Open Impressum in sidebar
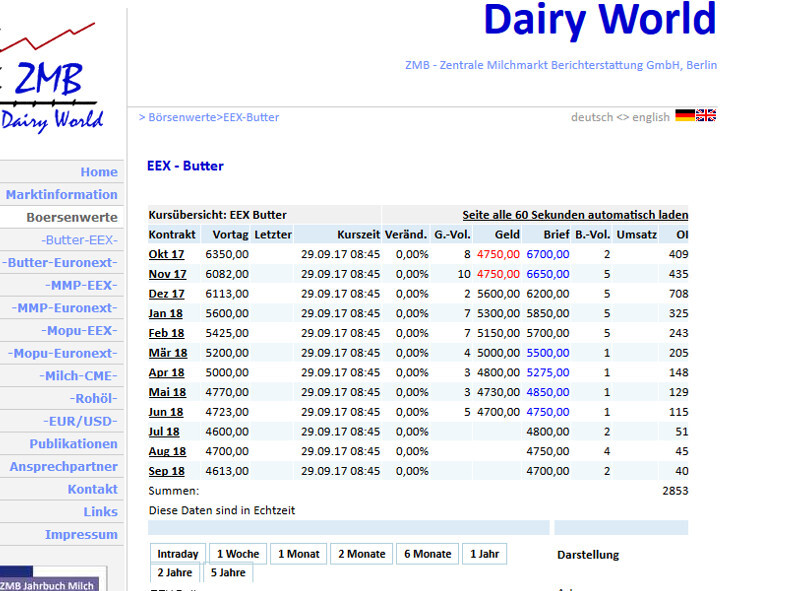 point(81,535)
